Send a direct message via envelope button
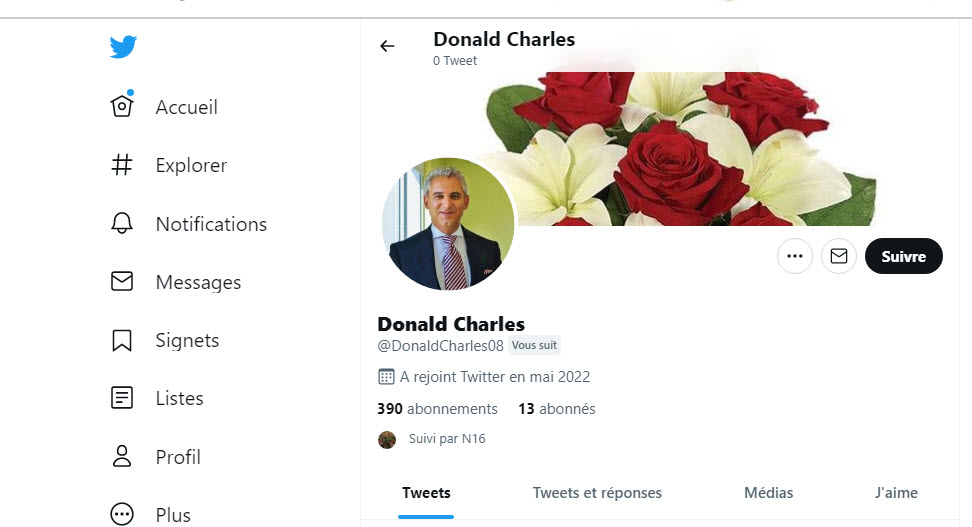Viewport: 972px width, 527px height. [839, 256]
